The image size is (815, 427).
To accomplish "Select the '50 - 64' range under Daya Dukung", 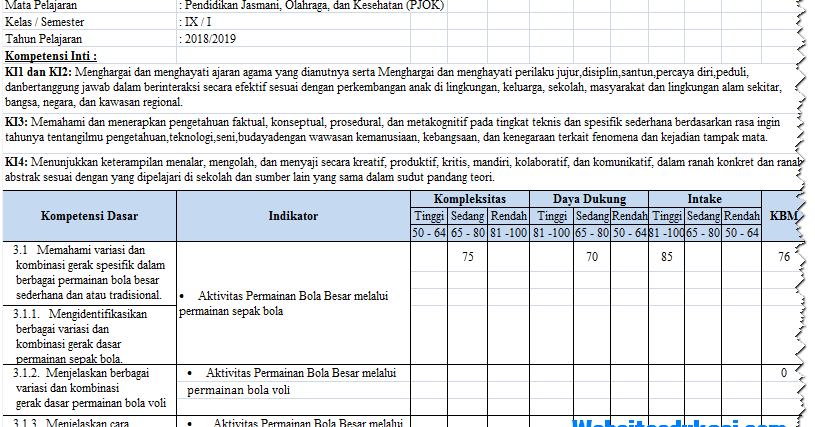I will point(629,233).
